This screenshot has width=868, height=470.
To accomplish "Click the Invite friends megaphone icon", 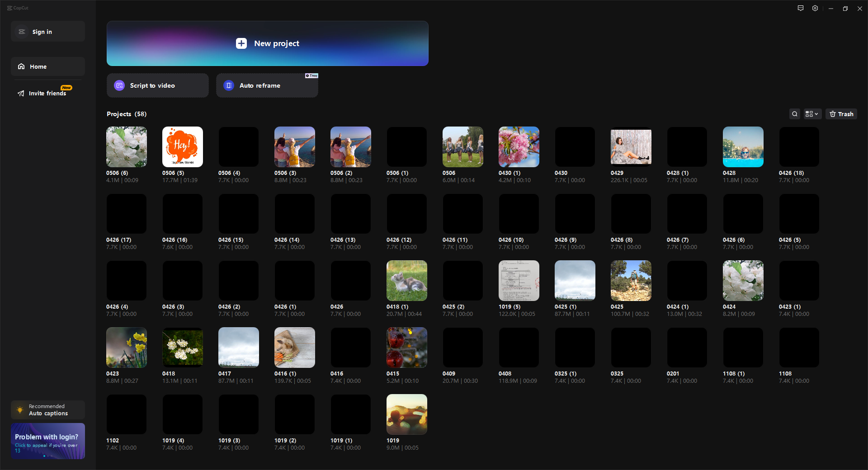I will coord(21,93).
